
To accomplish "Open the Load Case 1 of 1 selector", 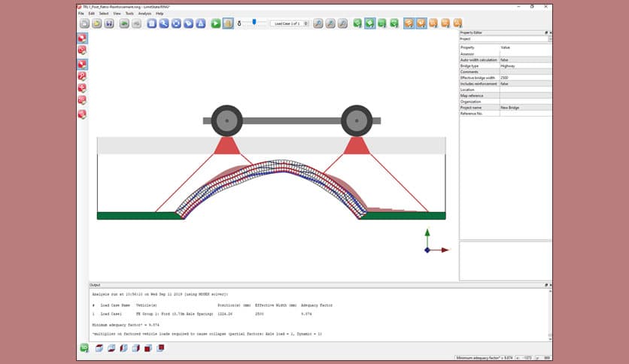I will (x=289, y=23).
